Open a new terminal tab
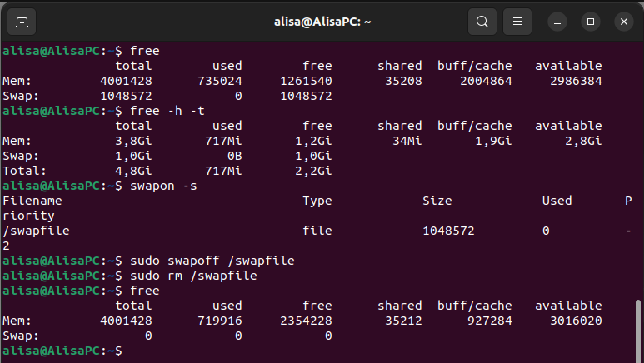This screenshot has width=644, height=363. point(22,22)
